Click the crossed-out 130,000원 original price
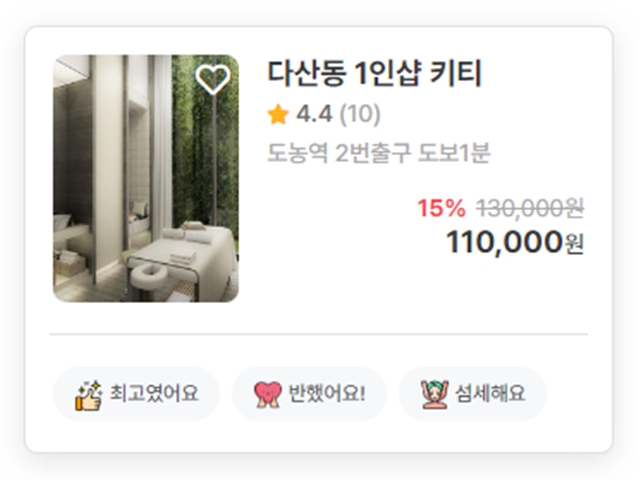The image size is (640, 480). click(530, 208)
